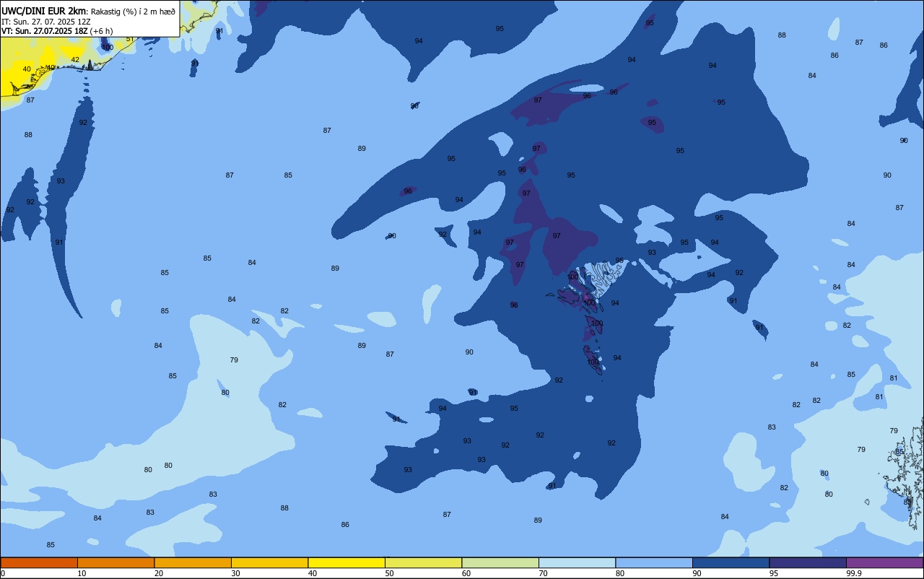924x579 pixels.
Task: Click the purple legend segment above 99.9
Action: point(884,562)
